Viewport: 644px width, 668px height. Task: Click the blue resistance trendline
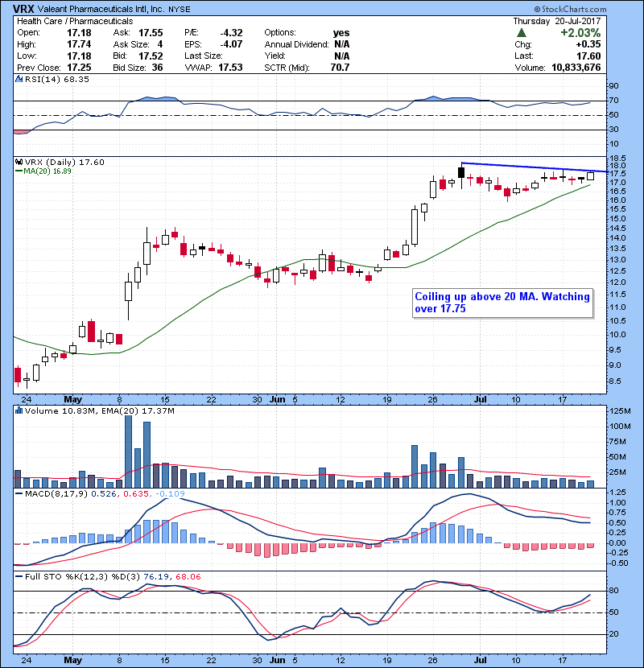(535, 167)
